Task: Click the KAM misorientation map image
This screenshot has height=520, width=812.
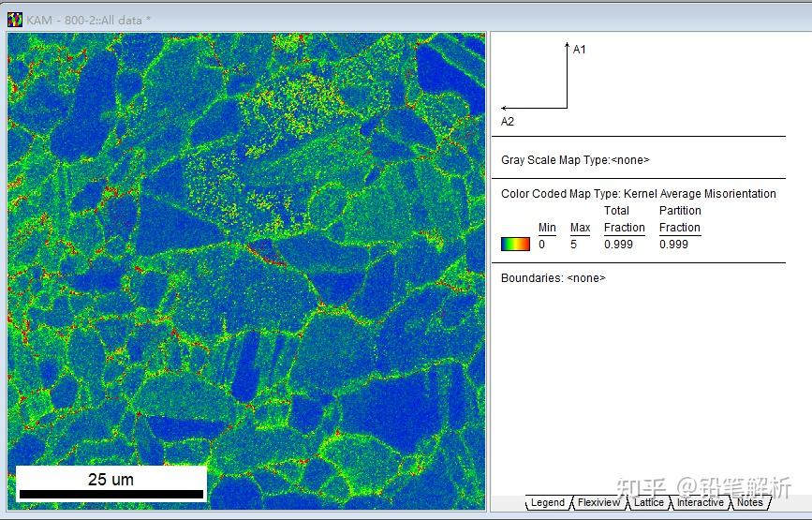Action: (x=246, y=271)
